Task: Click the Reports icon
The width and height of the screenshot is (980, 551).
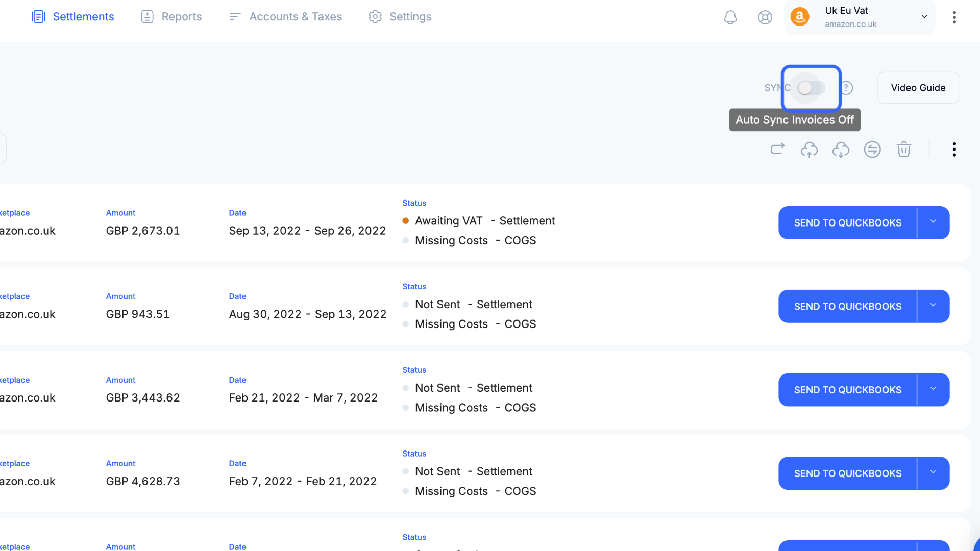Action: pyautogui.click(x=147, y=17)
